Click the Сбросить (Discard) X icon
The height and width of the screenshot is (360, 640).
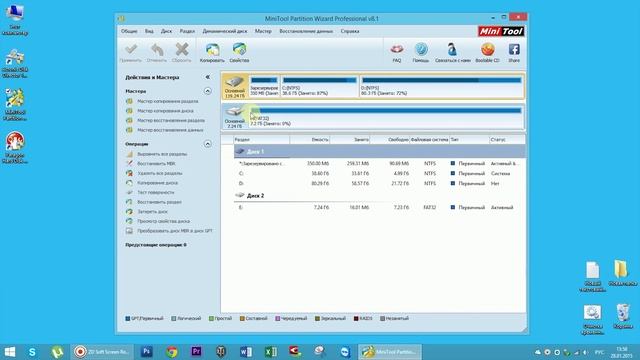click(182, 49)
